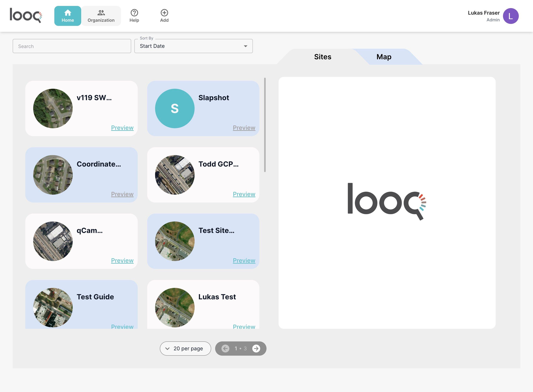Select the Coordinate site thumbnail
The height and width of the screenshot is (392, 533).
(x=53, y=175)
